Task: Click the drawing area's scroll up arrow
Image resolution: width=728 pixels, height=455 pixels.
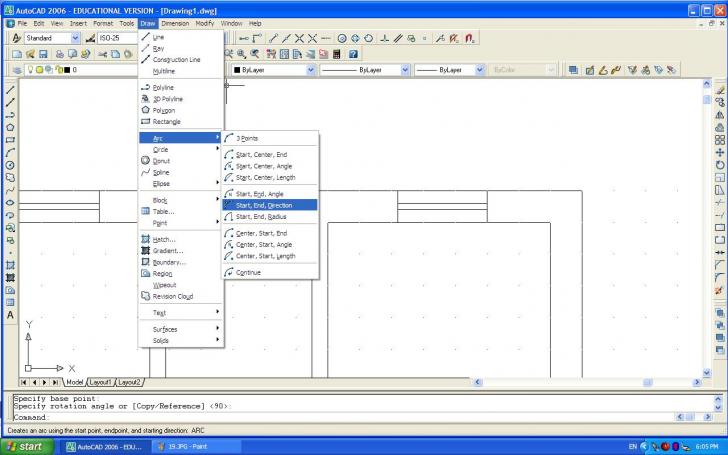Action: click(707, 84)
